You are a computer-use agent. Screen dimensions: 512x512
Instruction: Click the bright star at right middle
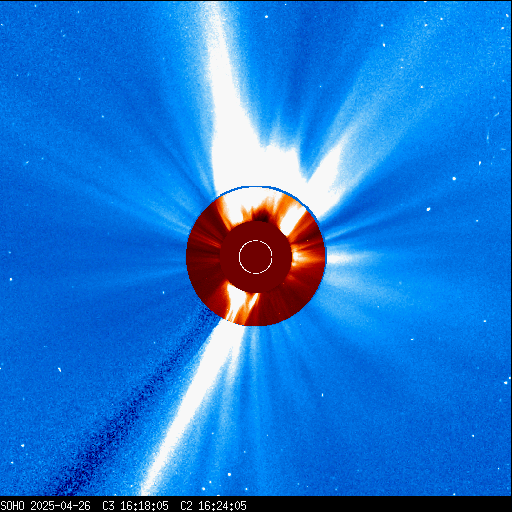coord(454,179)
